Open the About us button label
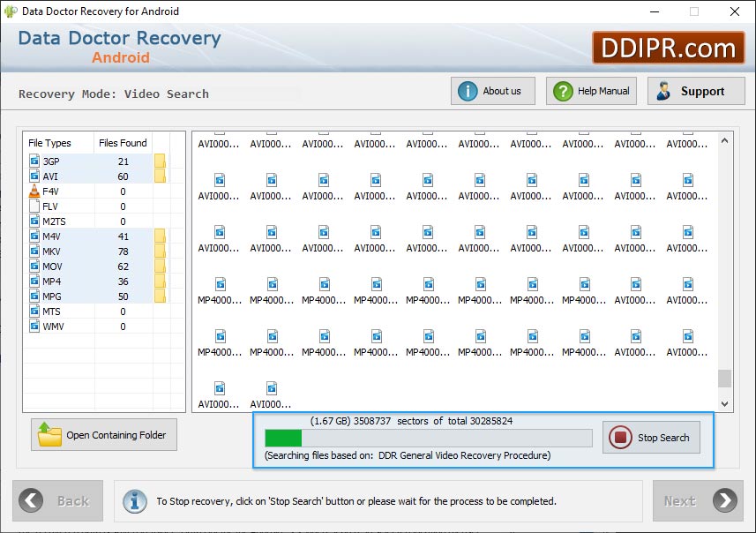756x533 pixels. pyautogui.click(x=502, y=91)
